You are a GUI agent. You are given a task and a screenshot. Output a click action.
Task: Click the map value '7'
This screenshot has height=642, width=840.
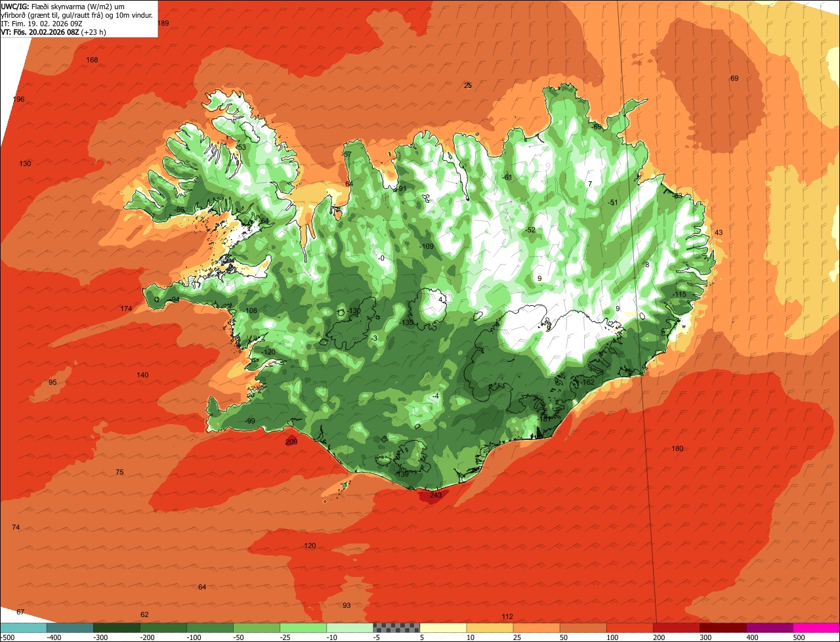[590, 184]
